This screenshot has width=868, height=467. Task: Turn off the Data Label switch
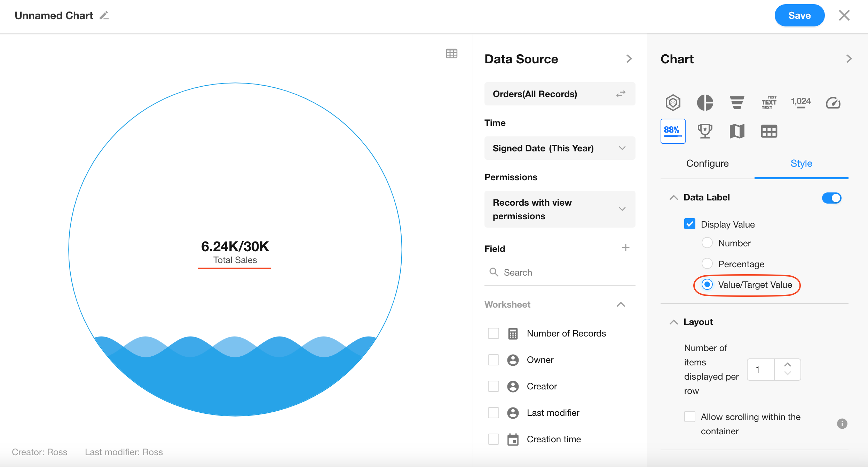[831, 198]
